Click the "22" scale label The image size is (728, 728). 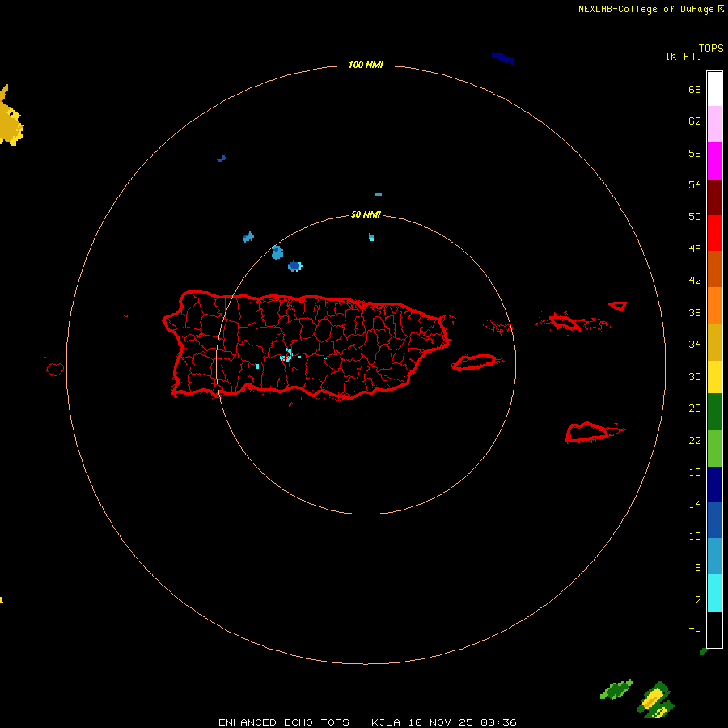point(695,440)
